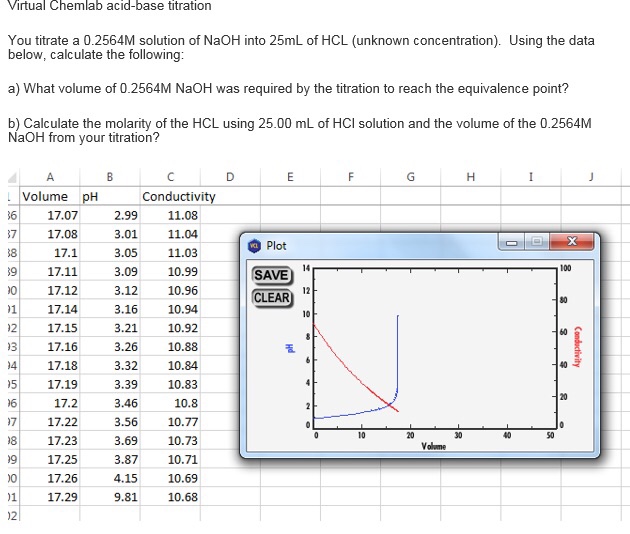This screenshot has width=630, height=534.
Task: Select pH cell 3.56
Action: click(x=110, y=422)
